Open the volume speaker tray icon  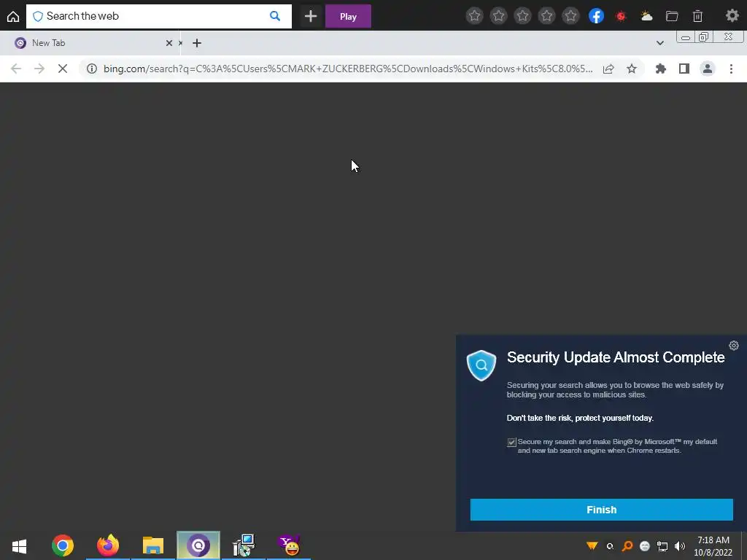[680, 546]
